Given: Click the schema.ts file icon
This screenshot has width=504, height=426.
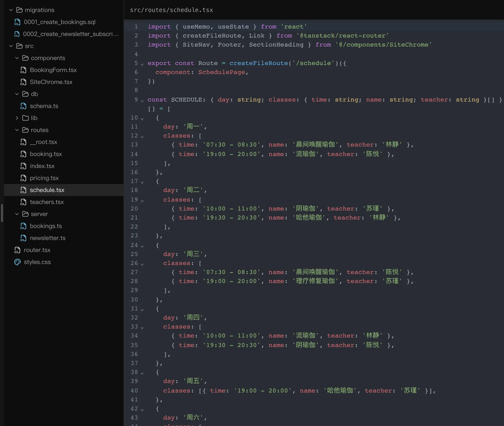Looking at the screenshot, I should tap(23, 106).
